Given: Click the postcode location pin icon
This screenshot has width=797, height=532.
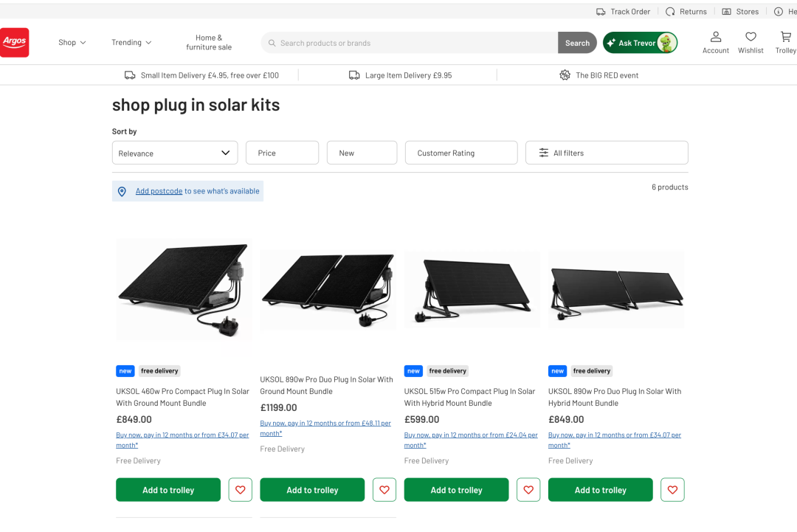Looking at the screenshot, I should (122, 192).
